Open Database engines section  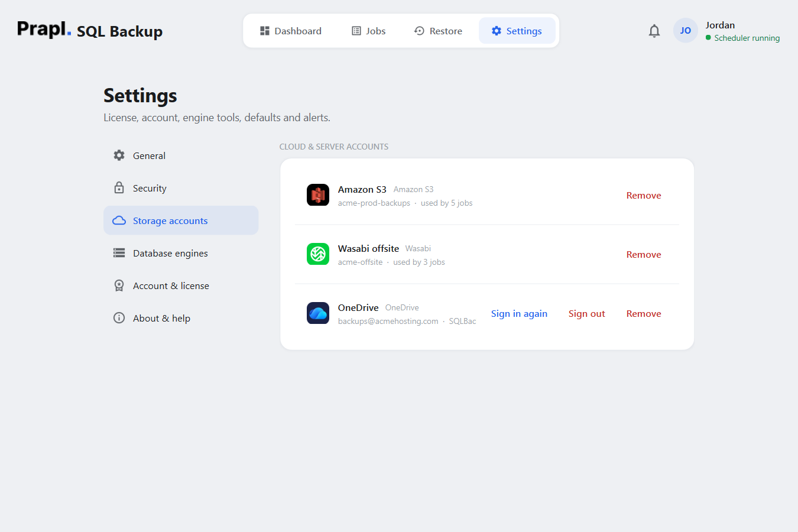pos(181,253)
